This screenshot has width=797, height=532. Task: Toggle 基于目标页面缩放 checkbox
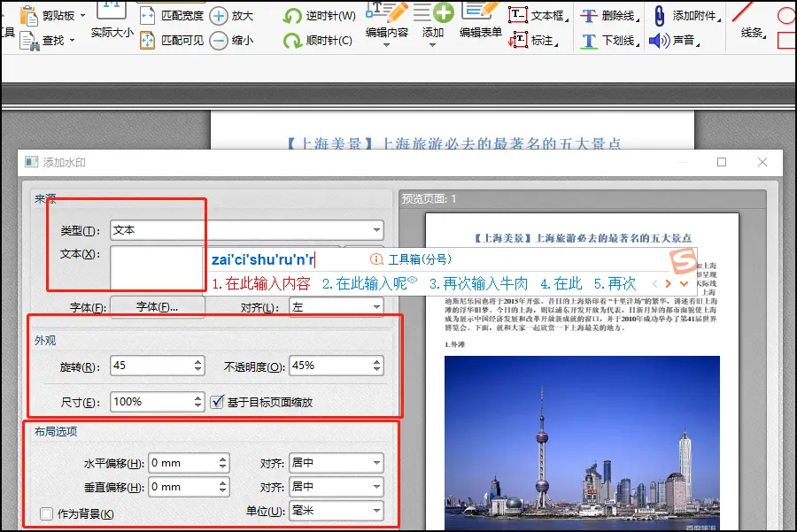point(217,402)
